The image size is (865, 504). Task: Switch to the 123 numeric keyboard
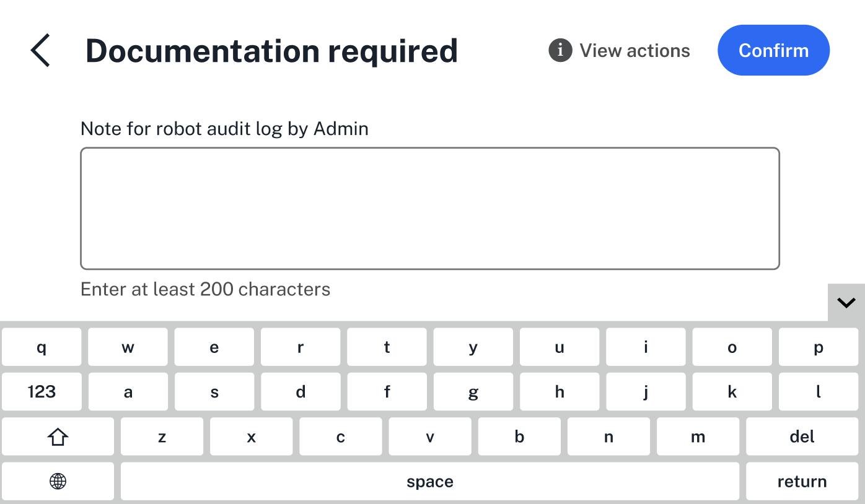pyautogui.click(x=42, y=391)
